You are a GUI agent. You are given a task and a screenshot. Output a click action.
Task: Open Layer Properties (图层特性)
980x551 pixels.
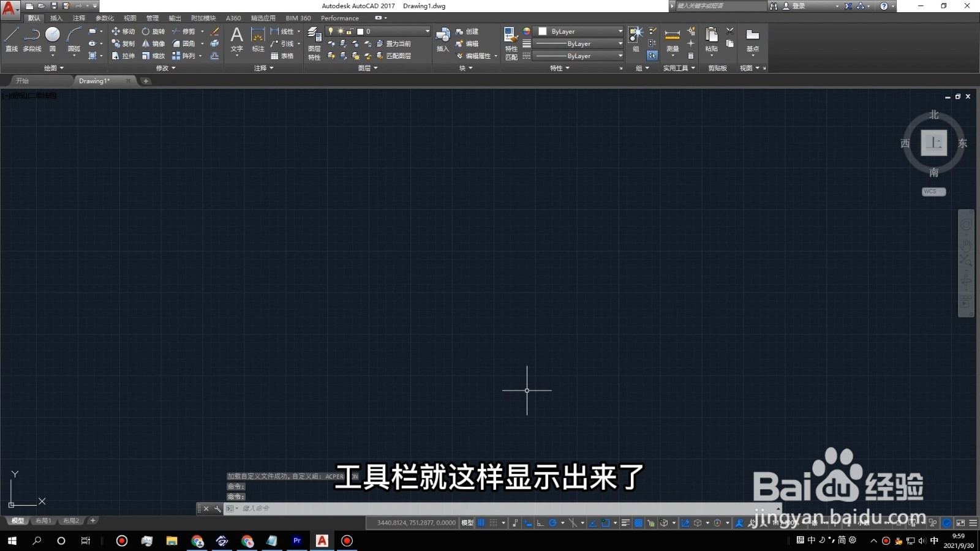click(314, 43)
